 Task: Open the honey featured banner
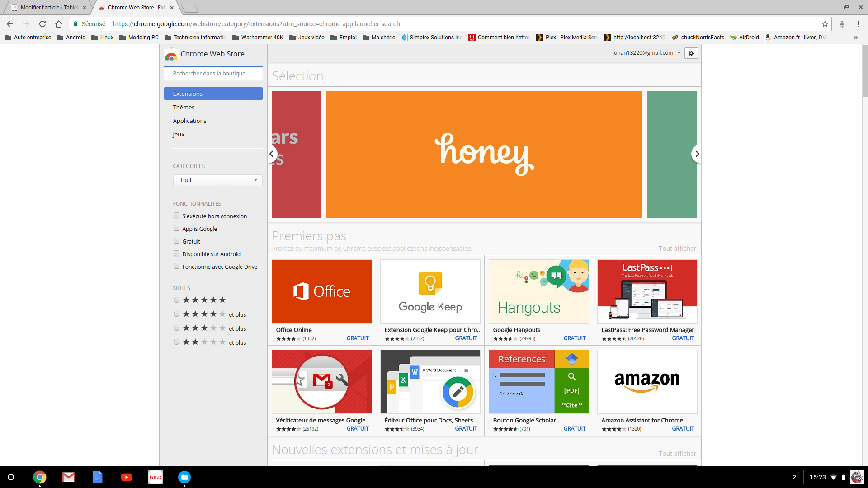pyautogui.click(x=484, y=155)
